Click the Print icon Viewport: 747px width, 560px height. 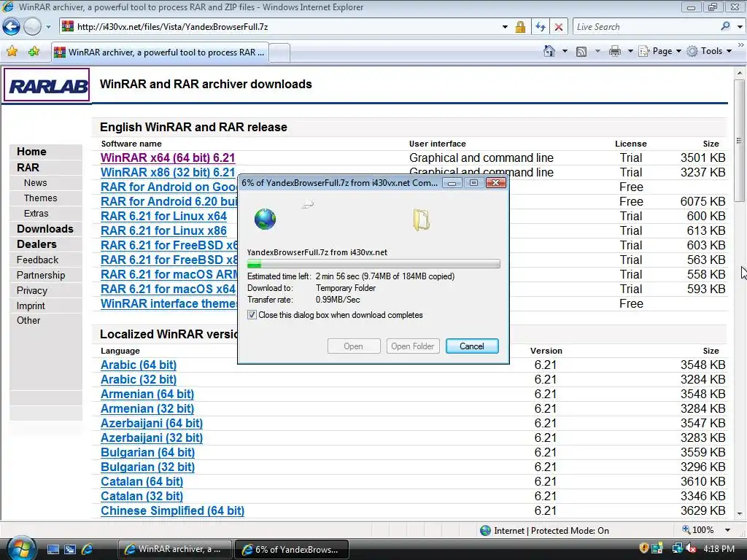[x=615, y=52]
